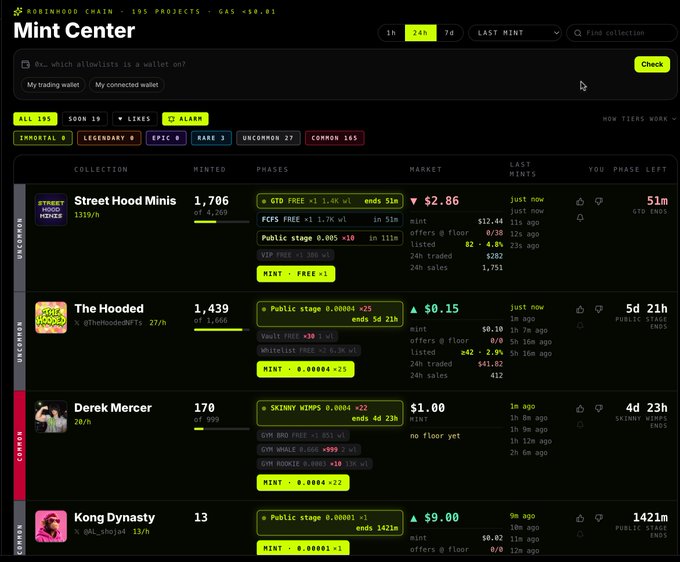
Task: Dislike the Street Hood Minis collection
Action: (x=599, y=202)
